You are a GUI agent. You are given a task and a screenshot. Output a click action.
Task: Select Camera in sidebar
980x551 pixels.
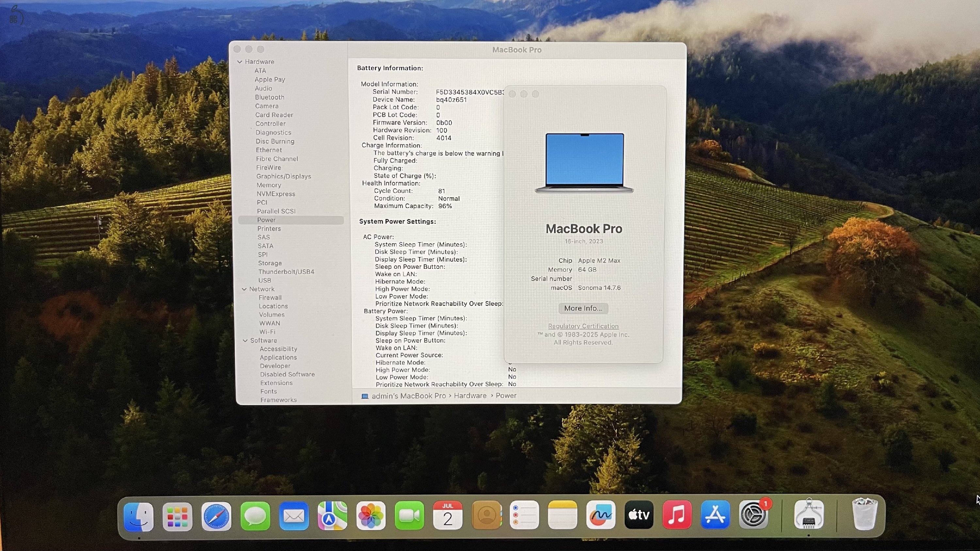267,106
